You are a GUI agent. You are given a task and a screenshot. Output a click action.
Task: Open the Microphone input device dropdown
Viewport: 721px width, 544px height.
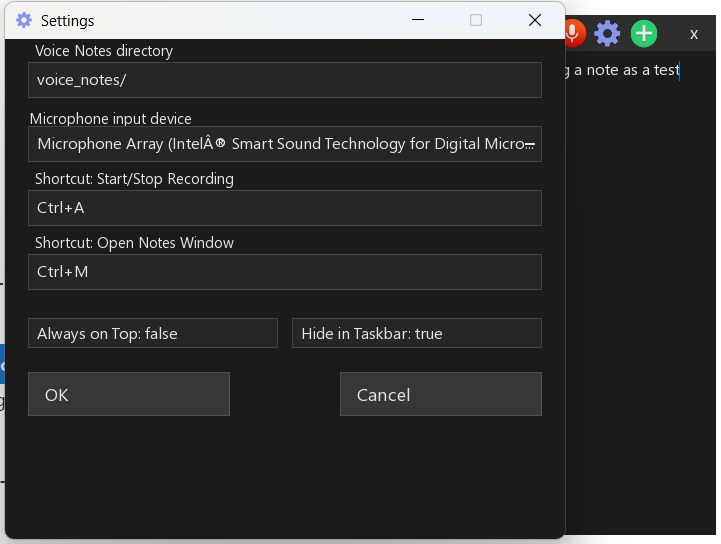coord(285,144)
